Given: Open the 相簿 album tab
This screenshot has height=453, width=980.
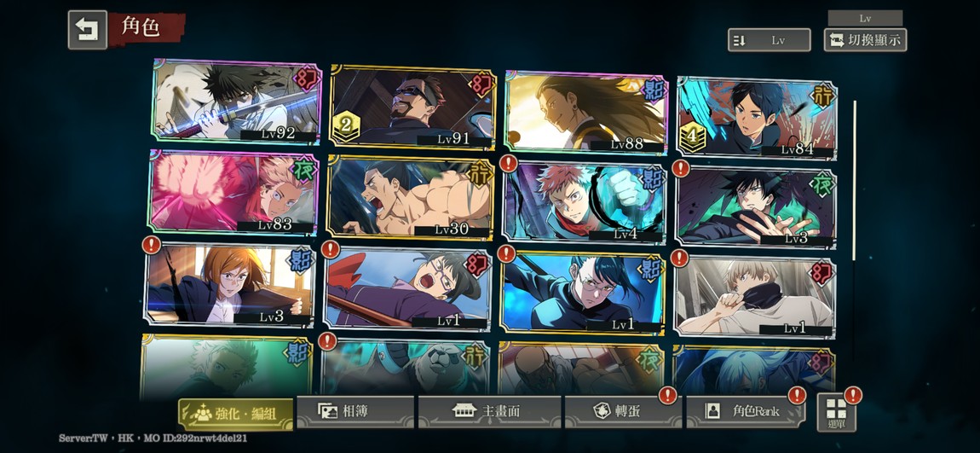Looking at the screenshot, I should (x=355, y=411).
